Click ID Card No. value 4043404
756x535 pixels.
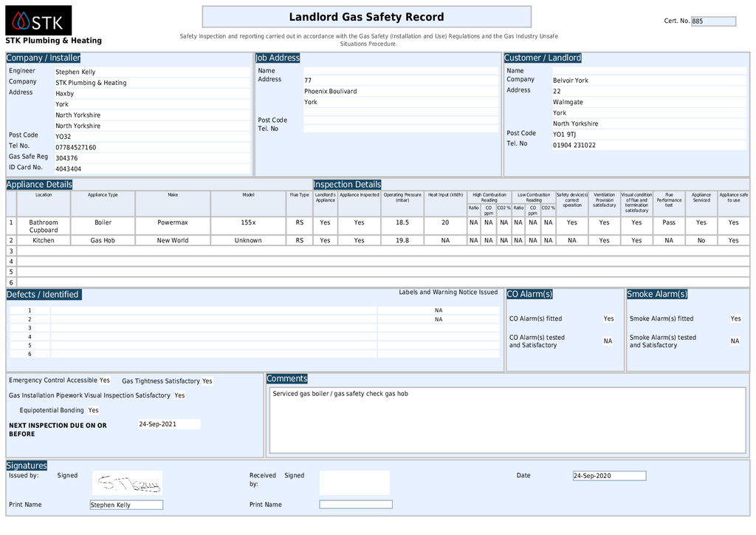click(x=68, y=168)
